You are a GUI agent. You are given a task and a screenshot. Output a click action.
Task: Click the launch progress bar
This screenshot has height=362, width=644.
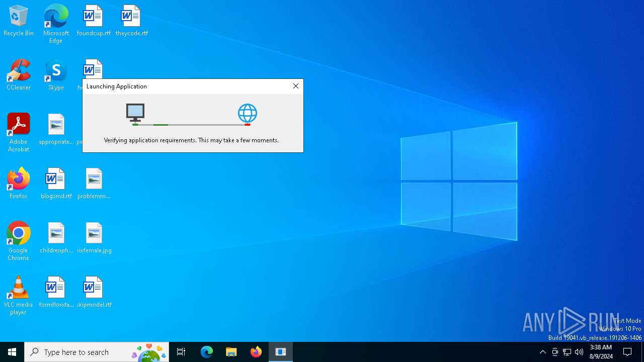(192, 124)
